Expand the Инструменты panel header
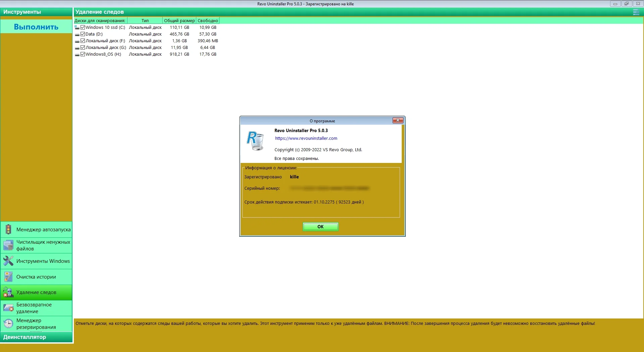The height and width of the screenshot is (352, 644). click(x=36, y=12)
